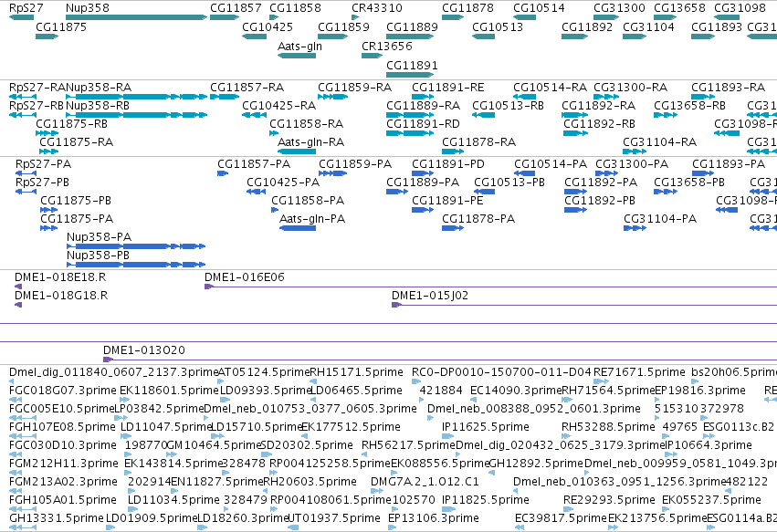This screenshot has height=532, width=777.
Task: Click EST UT01937.5prime label
Action: point(334,518)
